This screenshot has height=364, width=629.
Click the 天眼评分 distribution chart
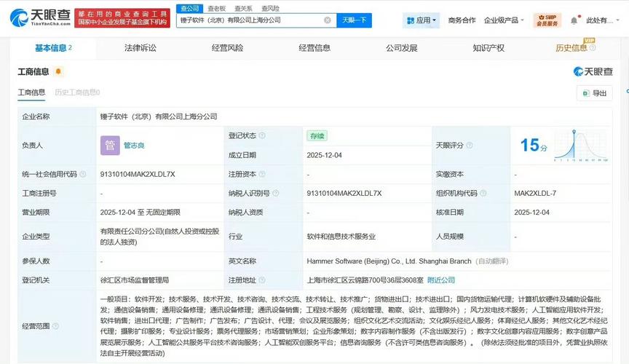coord(581,146)
